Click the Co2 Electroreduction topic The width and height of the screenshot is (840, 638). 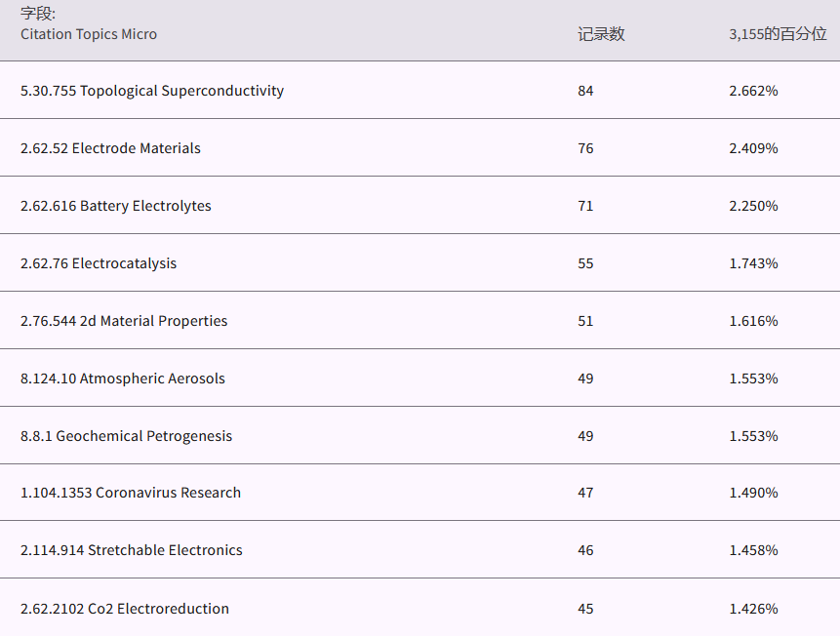(x=125, y=609)
